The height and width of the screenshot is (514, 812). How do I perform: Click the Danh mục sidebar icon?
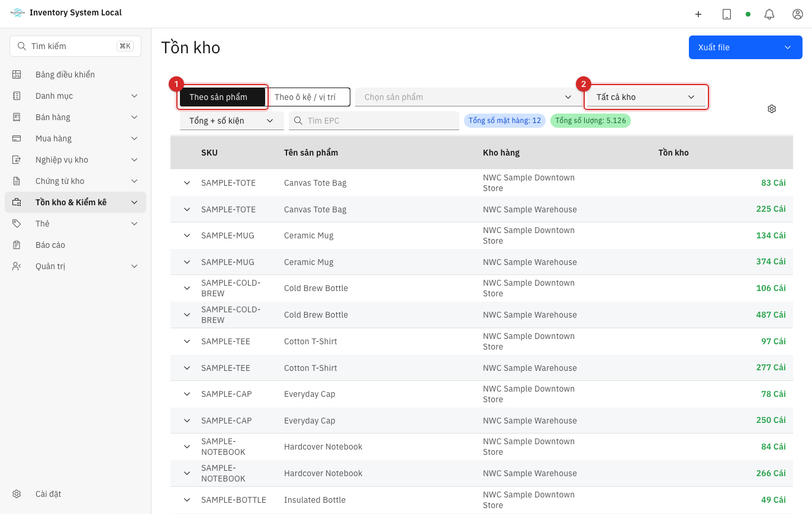tap(17, 96)
